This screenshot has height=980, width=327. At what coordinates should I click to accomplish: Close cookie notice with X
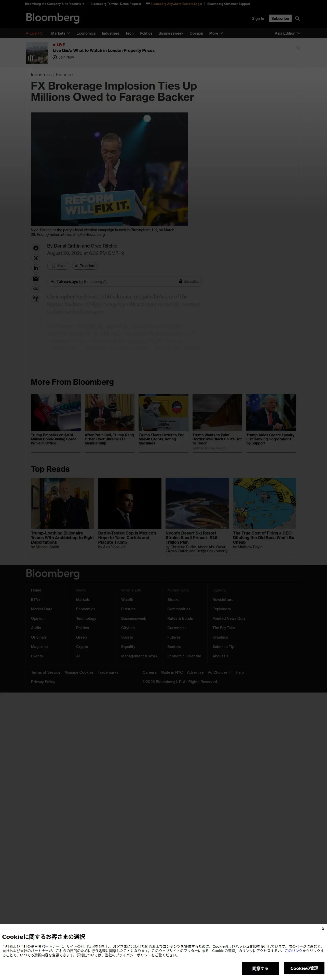pyautogui.click(x=323, y=929)
